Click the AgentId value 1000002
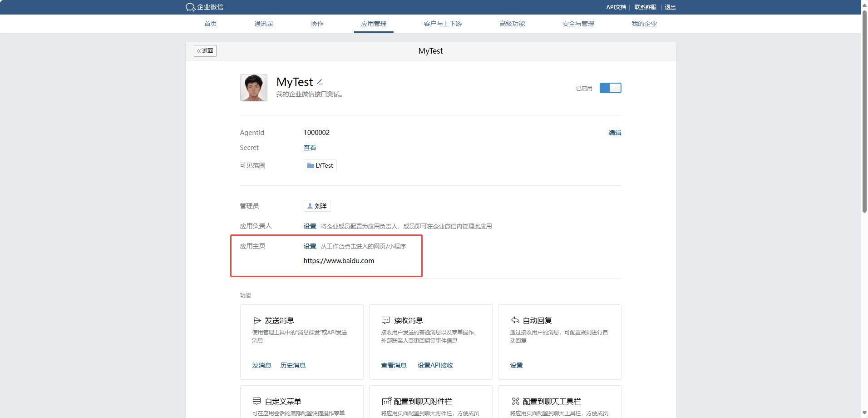Screen dimensions: 868x418 click(x=316, y=133)
